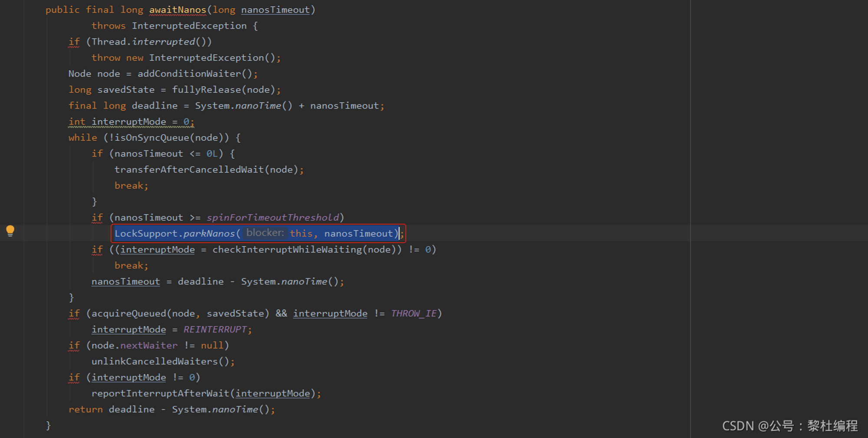868x438 pixels.
Task: Click the yellow lightbulb intention icon
Action: click(x=10, y=231)
